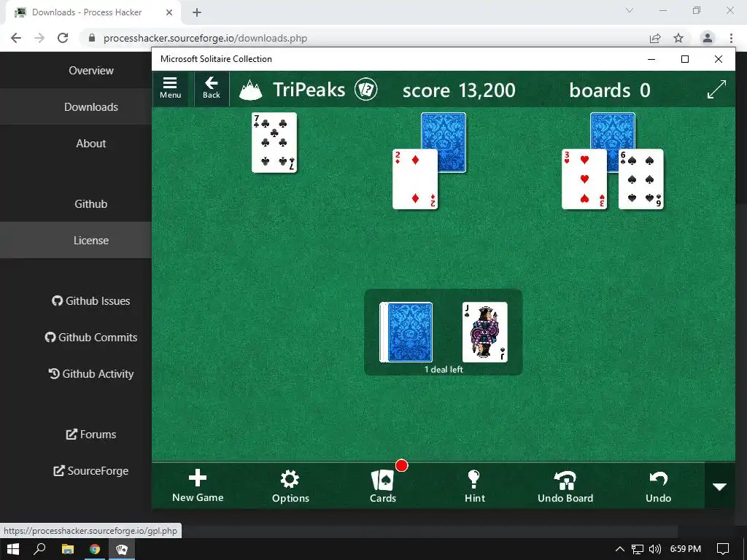Open About in Process Hacker sidebar
The width and height of the screenshot is (747, 560).
click(x=91, y=144)
